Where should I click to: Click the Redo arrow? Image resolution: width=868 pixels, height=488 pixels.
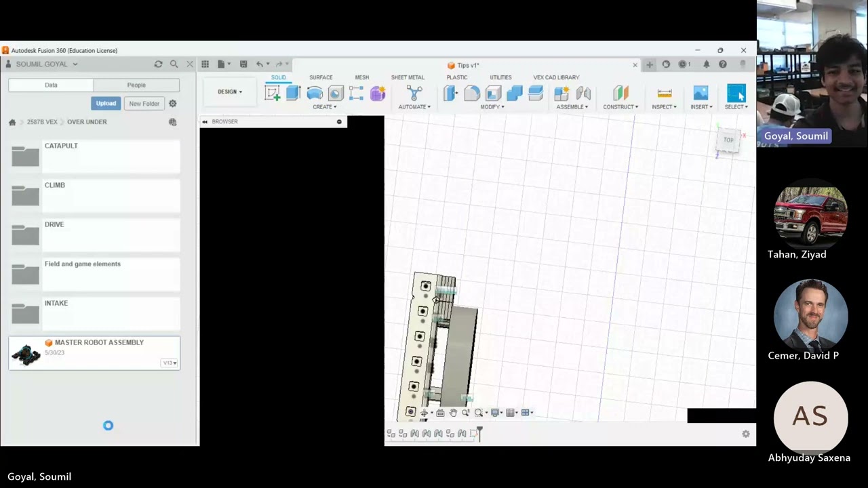pyautogui.click(x=279, y=64)
